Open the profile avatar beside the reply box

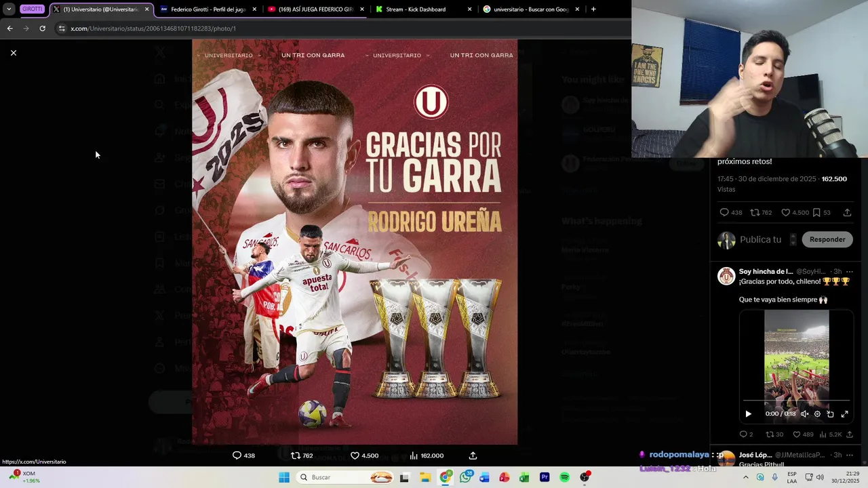click(726, 240)
